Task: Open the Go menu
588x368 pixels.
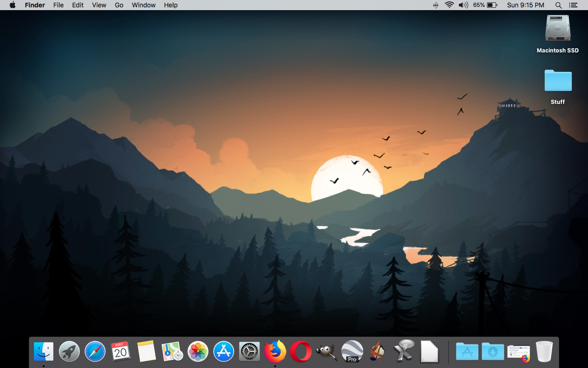Action: (x=119, y=5)
